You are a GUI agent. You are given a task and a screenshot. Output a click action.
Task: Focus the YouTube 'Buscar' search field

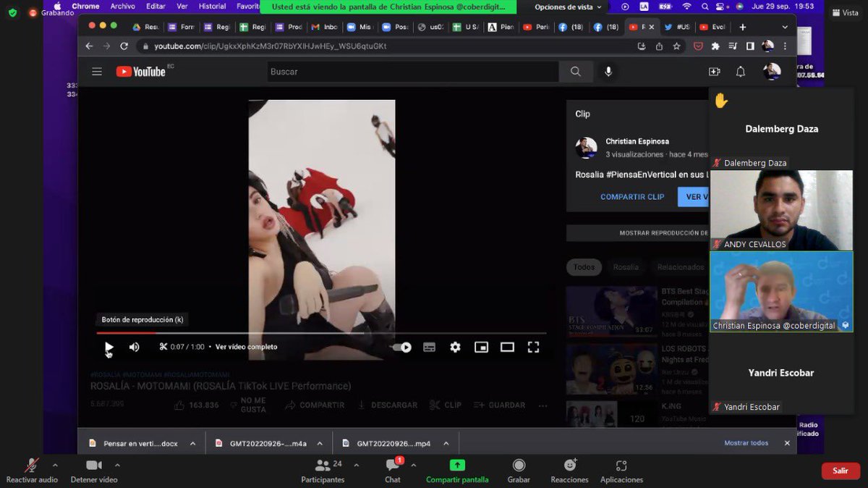412,72
